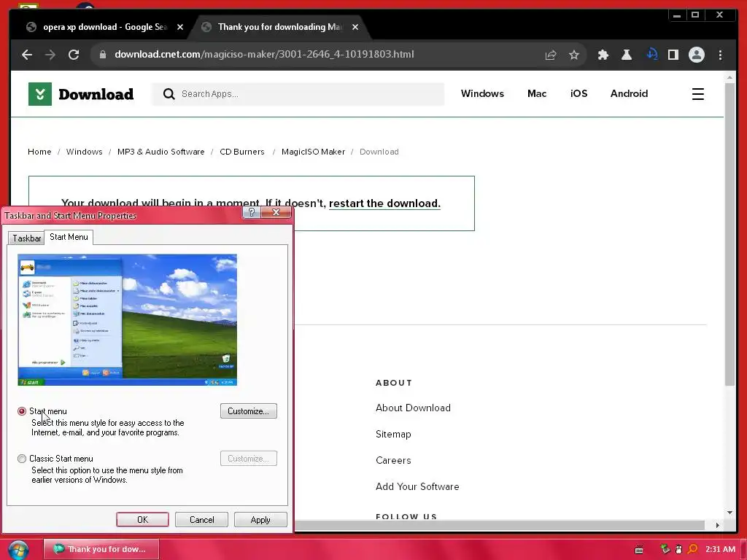Open the MP3 & Audio Software breadcrumb
The width and height of the screenshot is (747, 560).
(161, 152)
